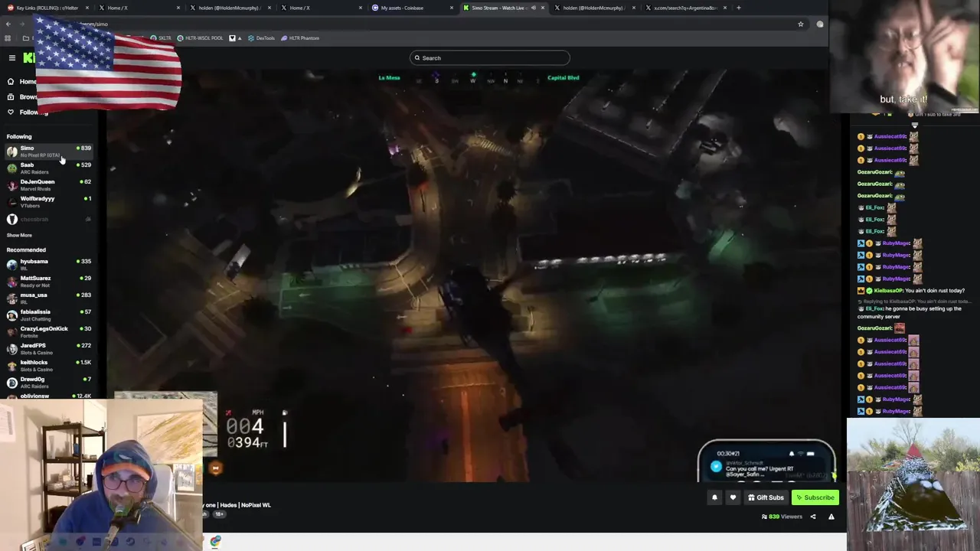980x551 pixels.
Task: Open a new browser tab with plus
Action: pyautogui.click(x=739, y=8)
